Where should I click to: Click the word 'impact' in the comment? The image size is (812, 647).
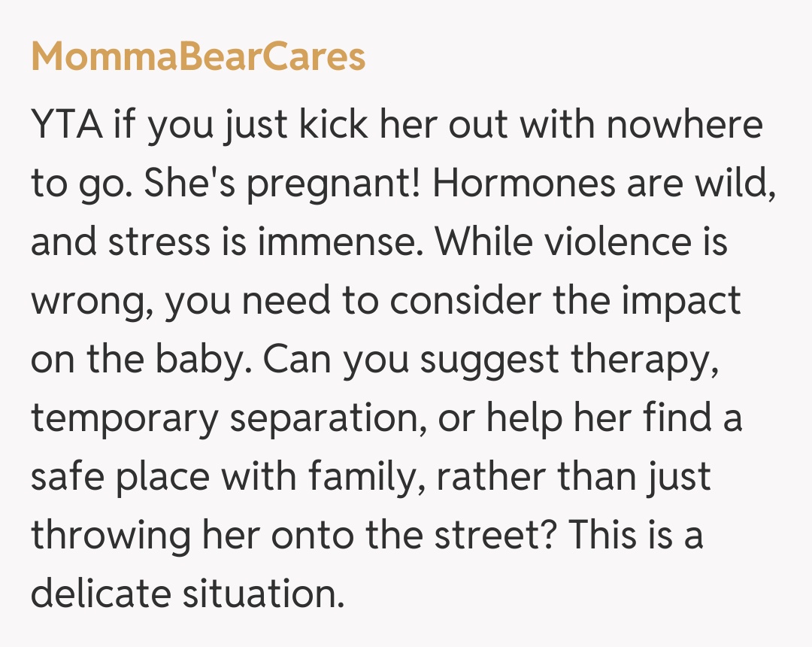(x=686, y=301)
